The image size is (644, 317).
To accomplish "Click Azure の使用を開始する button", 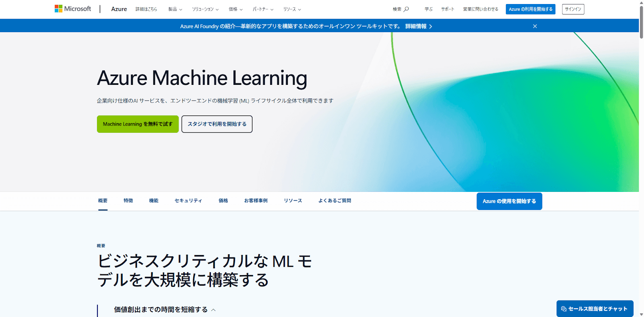I will pos(509,201).
